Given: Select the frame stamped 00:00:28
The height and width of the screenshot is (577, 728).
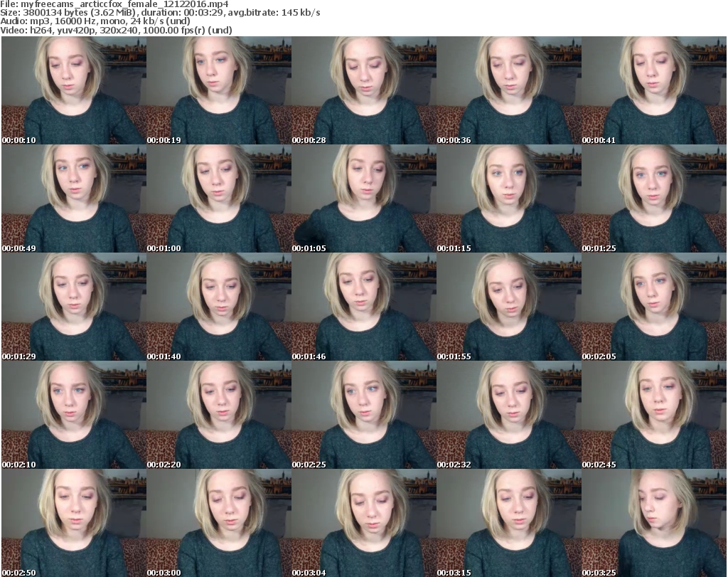Looking at the screenshot, I should (x=363, y=90).
